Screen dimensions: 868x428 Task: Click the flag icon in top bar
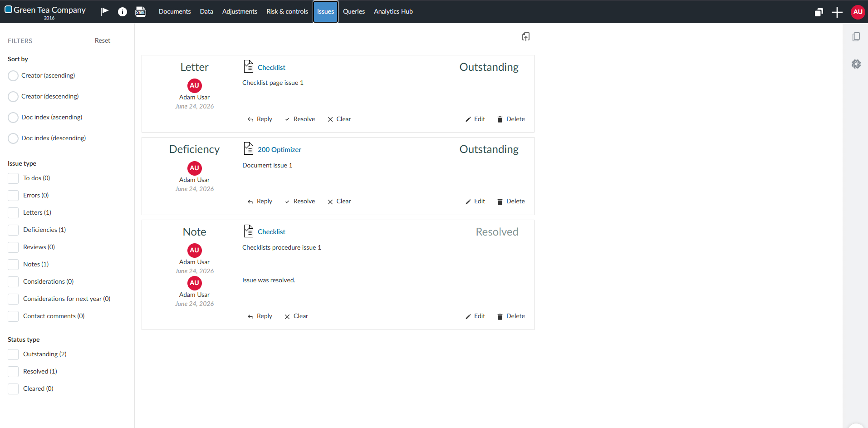[104, 11]
